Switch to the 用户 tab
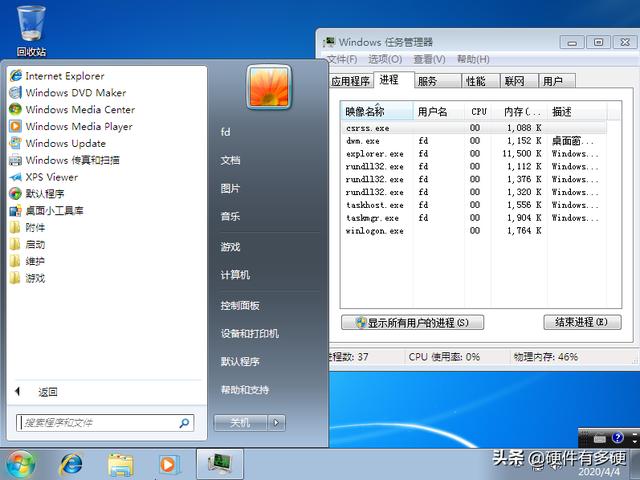Image resolution: width=640 pixels, height=480 pixels. point(557,81)
